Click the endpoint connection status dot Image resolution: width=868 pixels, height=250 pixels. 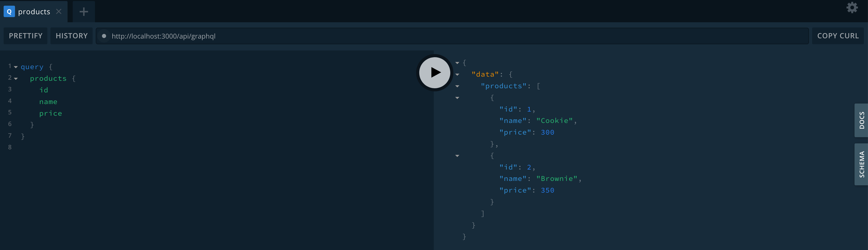[x=105, y=36]
